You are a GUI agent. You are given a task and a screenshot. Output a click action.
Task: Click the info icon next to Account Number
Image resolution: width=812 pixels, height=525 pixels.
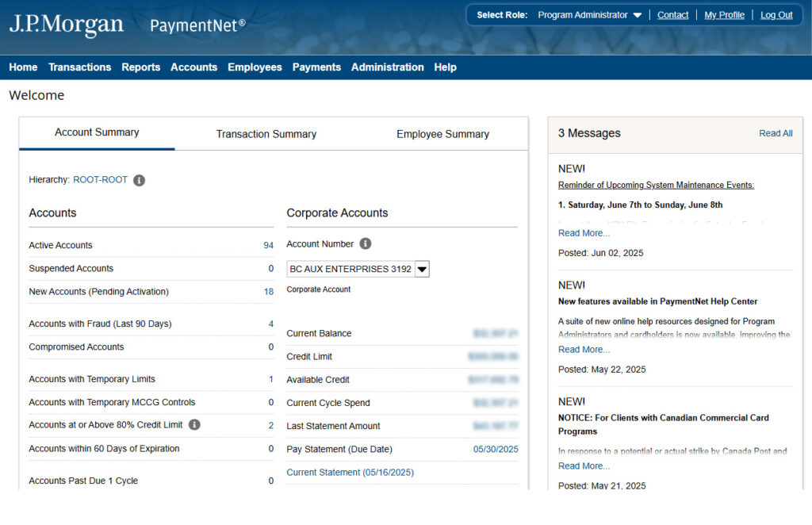(x=365, y=244)
